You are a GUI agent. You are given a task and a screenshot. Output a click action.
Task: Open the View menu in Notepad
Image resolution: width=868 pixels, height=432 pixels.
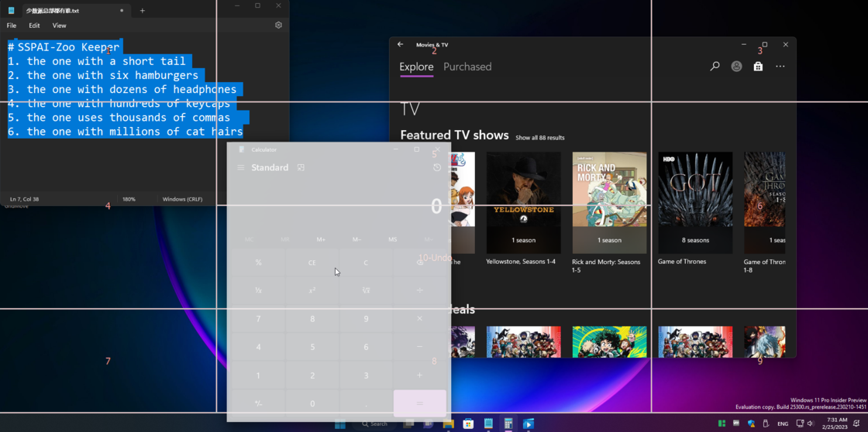60,26
